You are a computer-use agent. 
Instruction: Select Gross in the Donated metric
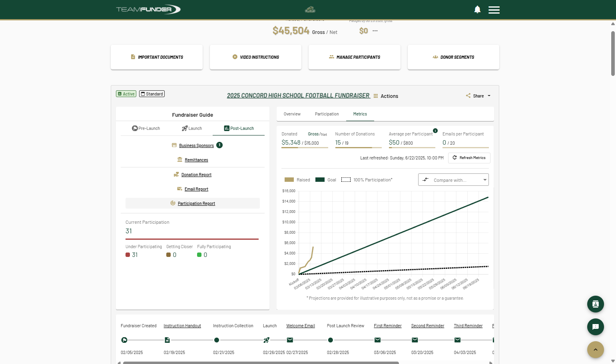313,134
